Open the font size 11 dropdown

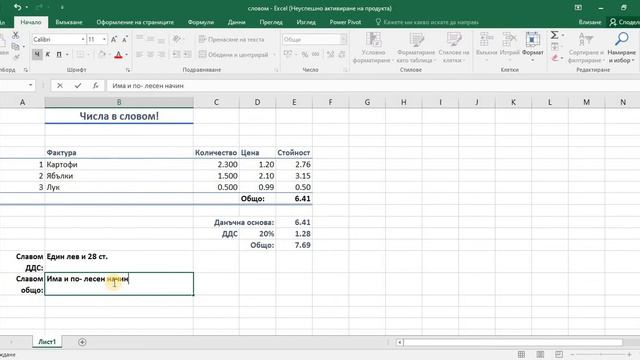[x=104, y=39]
